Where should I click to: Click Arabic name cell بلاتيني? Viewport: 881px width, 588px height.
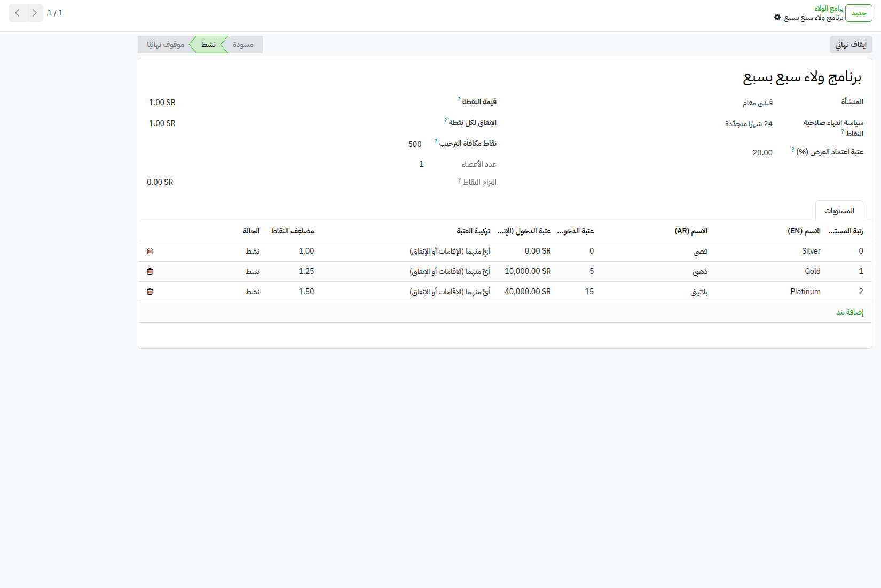click(699, 292)
